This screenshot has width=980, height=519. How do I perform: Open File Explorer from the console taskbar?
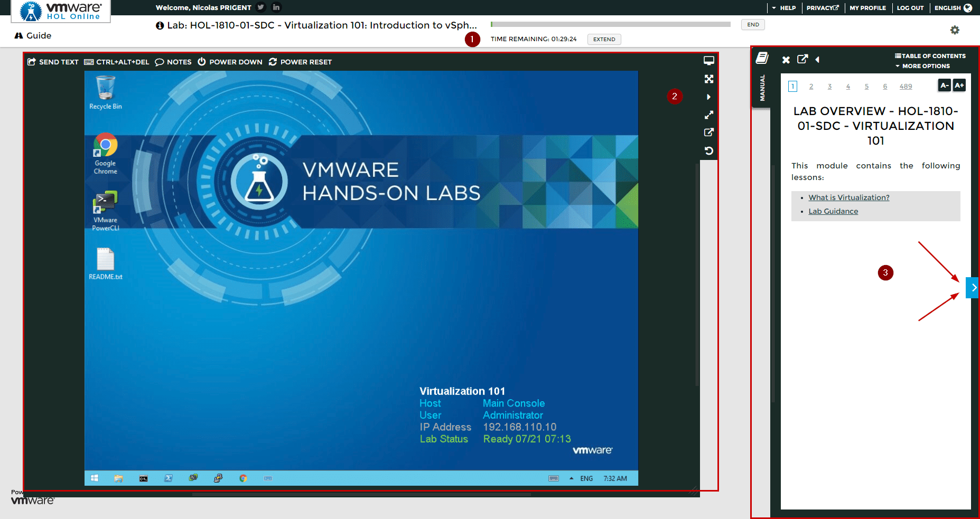tap(119, 478)
